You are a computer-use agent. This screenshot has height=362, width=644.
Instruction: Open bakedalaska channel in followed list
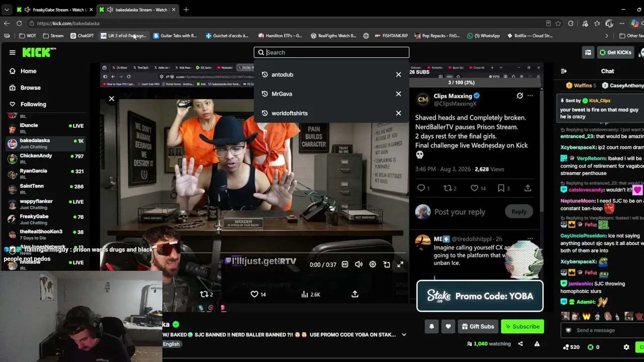(x=45, y=143)
